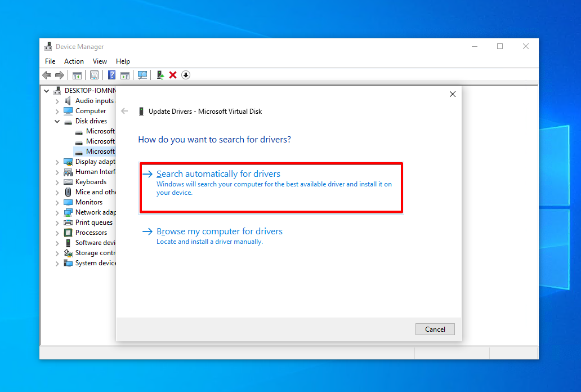Expand the Mice and other pointing devices category
581x392 pixels.
[57, 193]
